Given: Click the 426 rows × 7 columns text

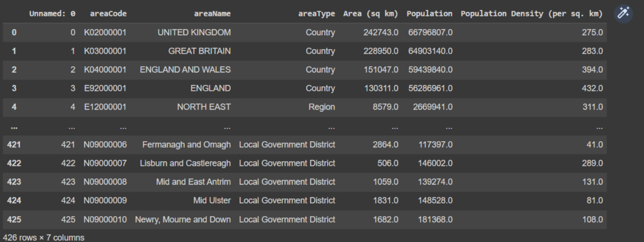Looking at the screenshot, I should click(43, 238).
